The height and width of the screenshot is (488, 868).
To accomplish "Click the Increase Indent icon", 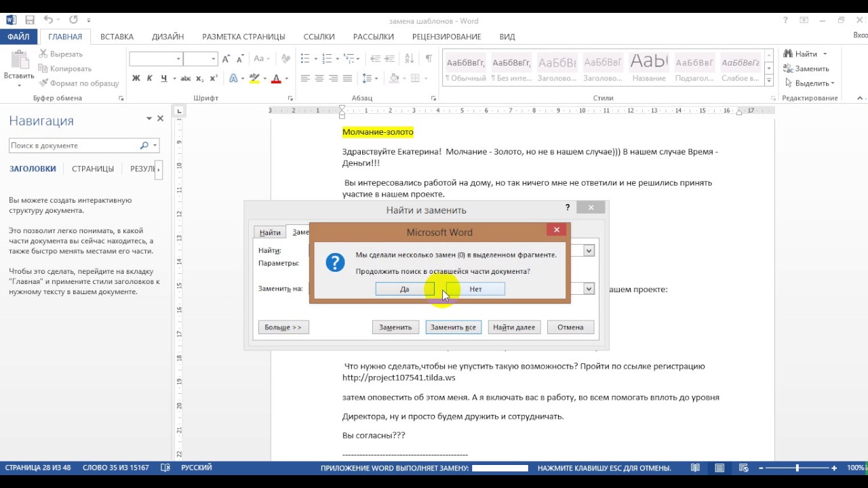I will point(391,59).
